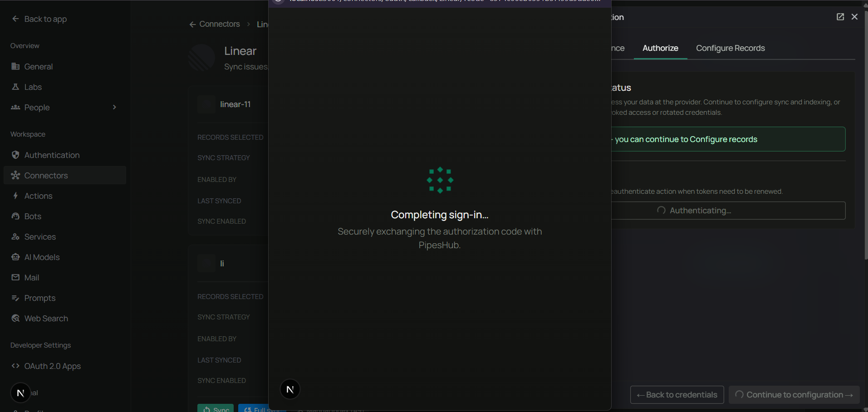Click the Mail sidebar entry
This screenshot has width=868, height=412.
click(x=65, y=277)
